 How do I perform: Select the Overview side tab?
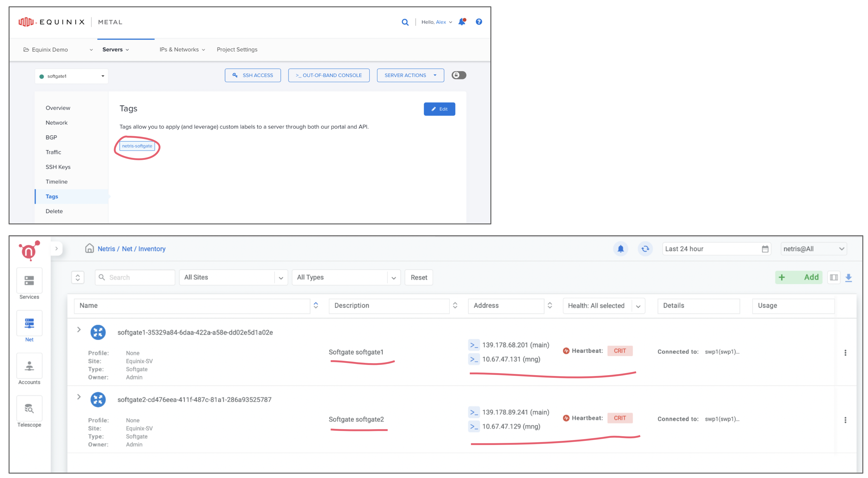(x=58, y=108)
